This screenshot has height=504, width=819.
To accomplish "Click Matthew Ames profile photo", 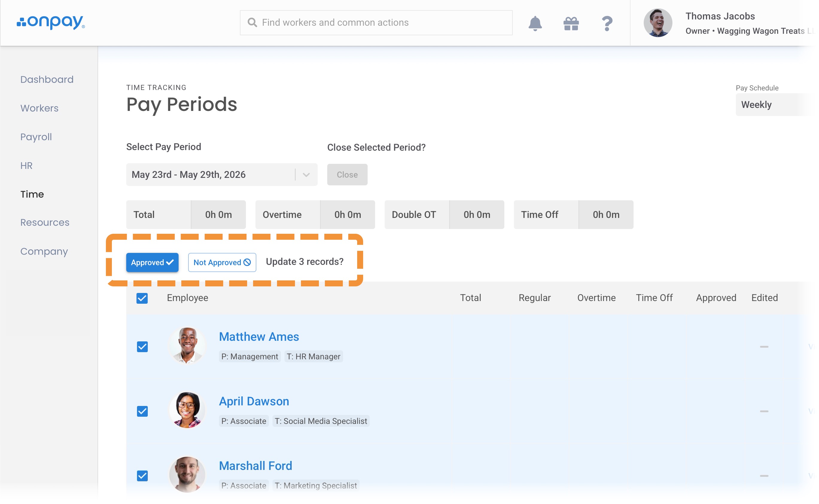I will [187, 346].
